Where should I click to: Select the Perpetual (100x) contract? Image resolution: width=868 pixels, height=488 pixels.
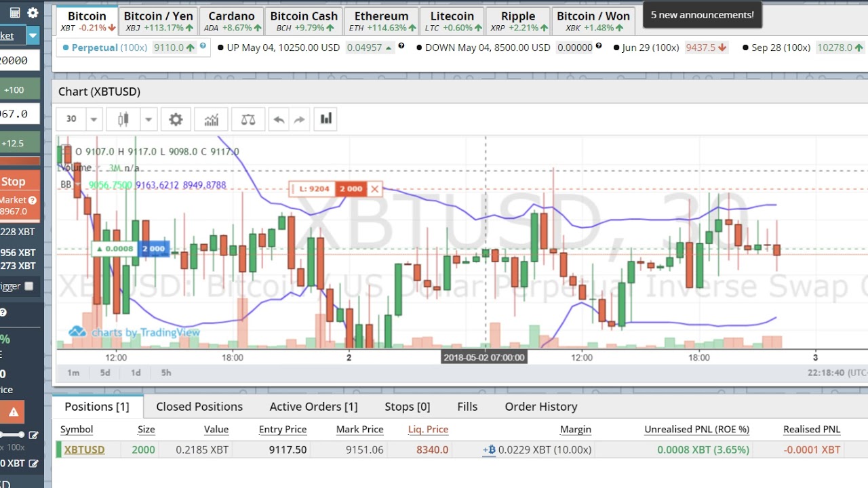click(x=109, y=47)
